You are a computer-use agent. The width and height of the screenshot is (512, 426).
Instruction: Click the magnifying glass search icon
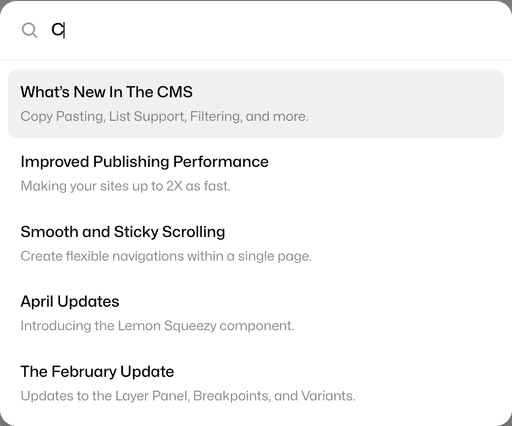click(29, 30)
